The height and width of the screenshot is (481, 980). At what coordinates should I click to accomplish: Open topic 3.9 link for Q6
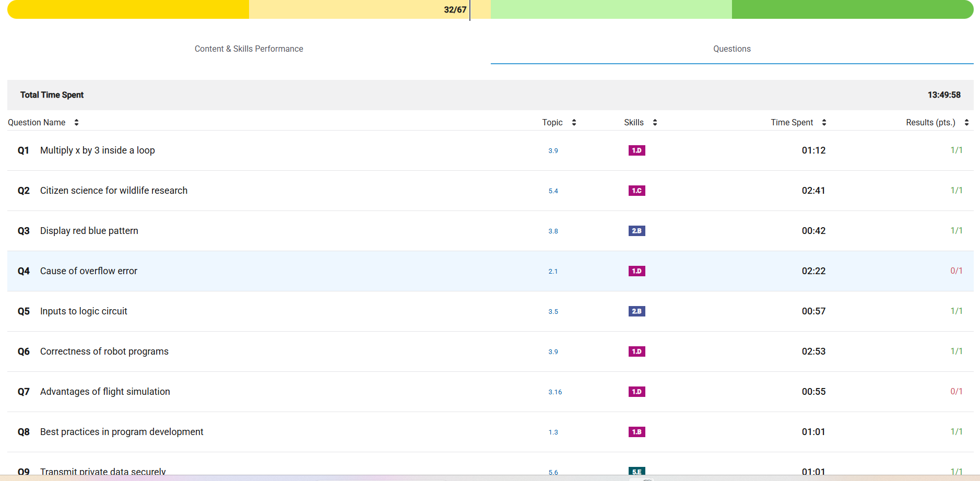(553, 352)
